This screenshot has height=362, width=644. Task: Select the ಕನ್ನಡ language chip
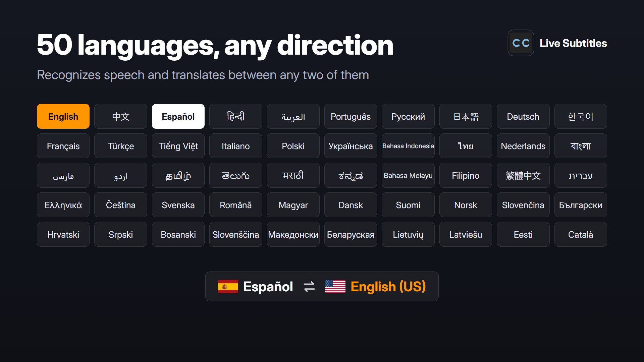pos(351,175)
